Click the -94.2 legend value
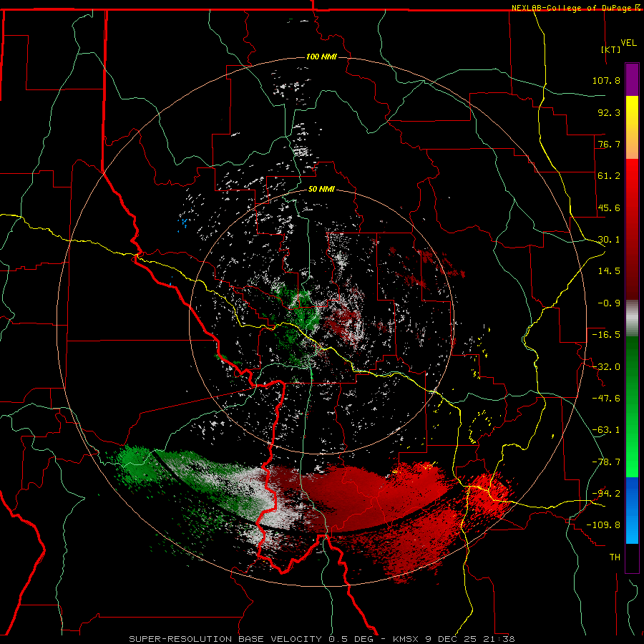Image resolution: width=644 pixels, height=644 pixels. click(x=606, y=494)
